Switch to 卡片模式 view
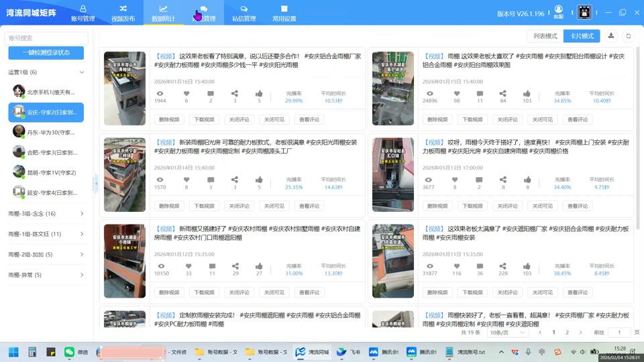Screen dimensions: 644x362 (582, 36)
